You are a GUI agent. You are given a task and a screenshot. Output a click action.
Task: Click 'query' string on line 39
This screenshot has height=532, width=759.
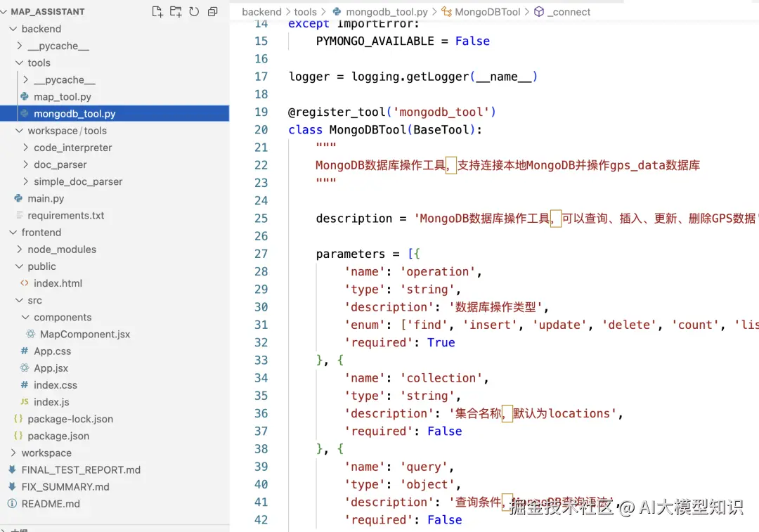coord(424,467)
